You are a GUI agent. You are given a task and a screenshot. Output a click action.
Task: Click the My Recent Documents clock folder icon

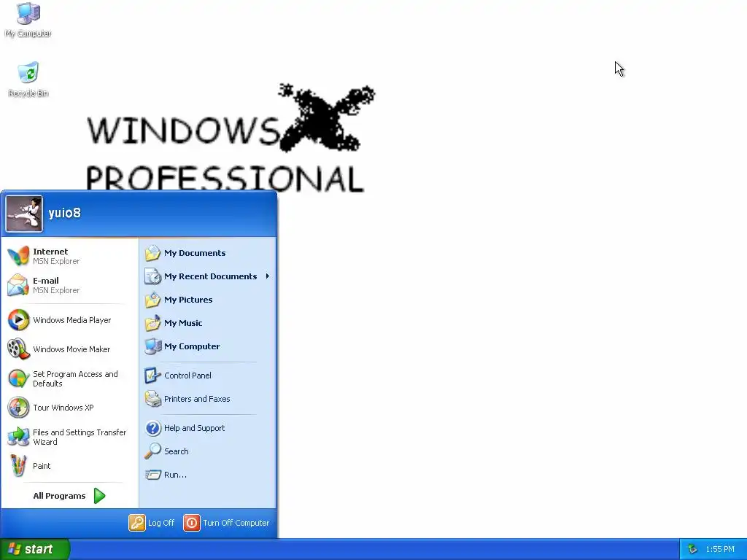coord(153,276)
